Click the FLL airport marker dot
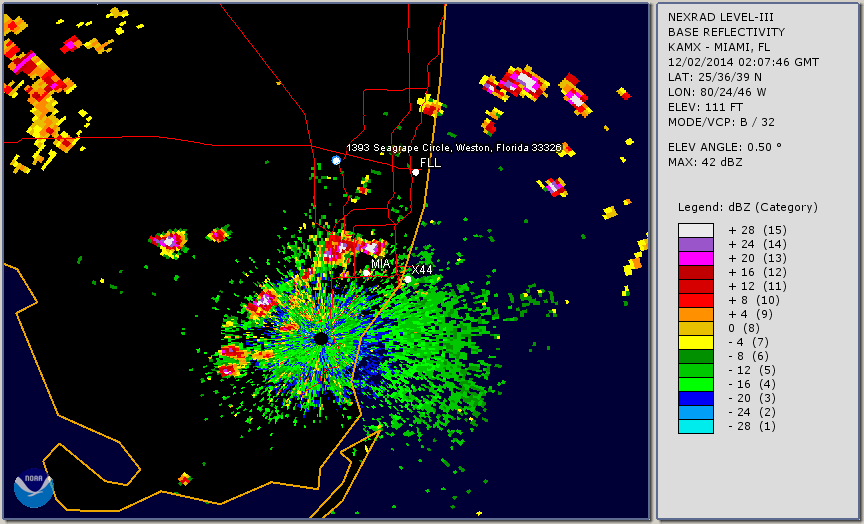 (x=415, y=172)
